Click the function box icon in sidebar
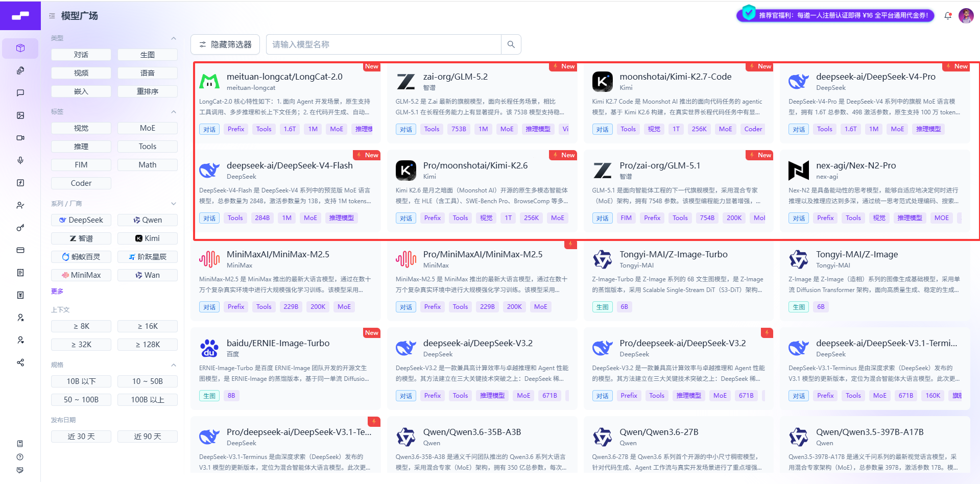Screen dimensions: 980x484 pyautogui.click(x=20, y=183)
